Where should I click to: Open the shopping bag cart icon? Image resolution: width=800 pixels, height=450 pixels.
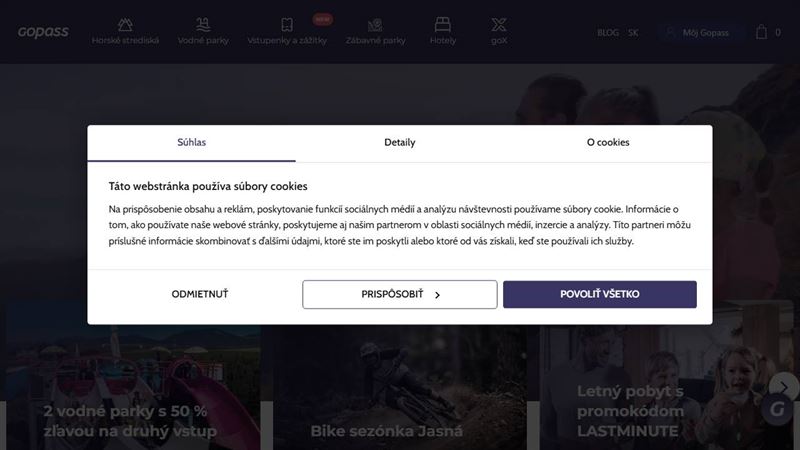coord(761,32)
